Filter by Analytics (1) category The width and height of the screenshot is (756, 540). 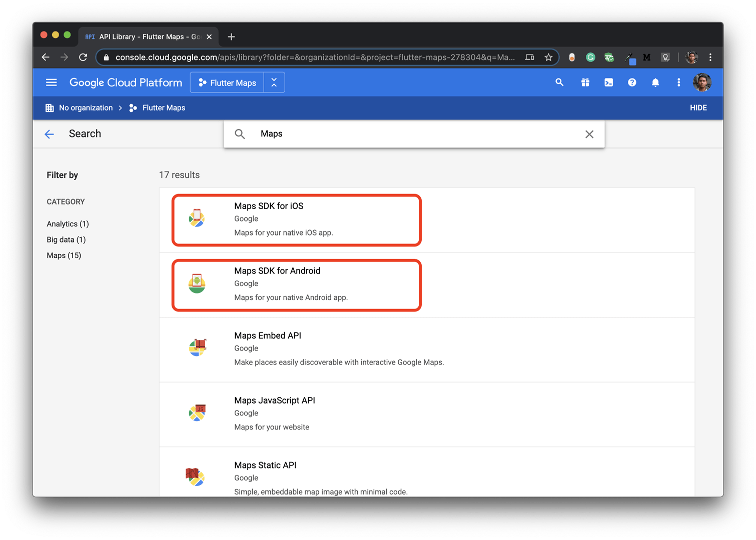(68, 224)
